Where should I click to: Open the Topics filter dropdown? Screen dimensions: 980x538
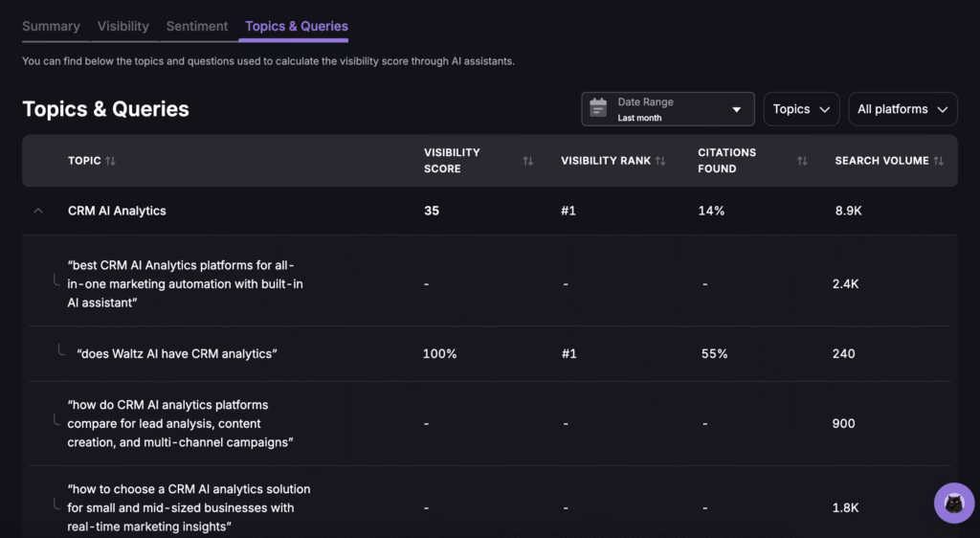pos(801,109)
